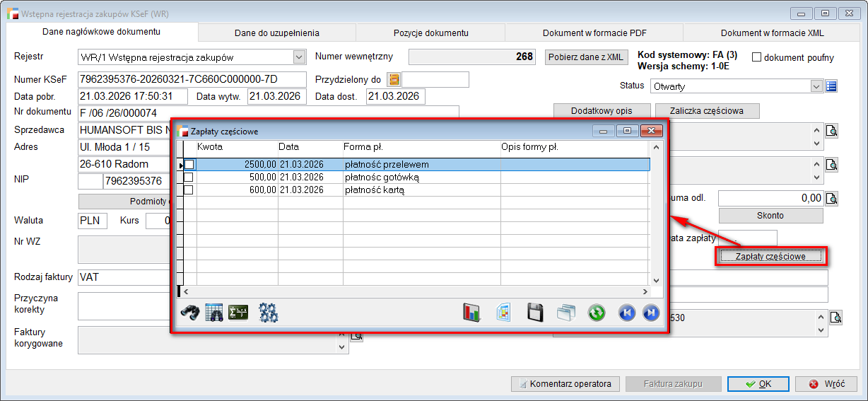Click the floppy disk save icon

tap(536, 313)
